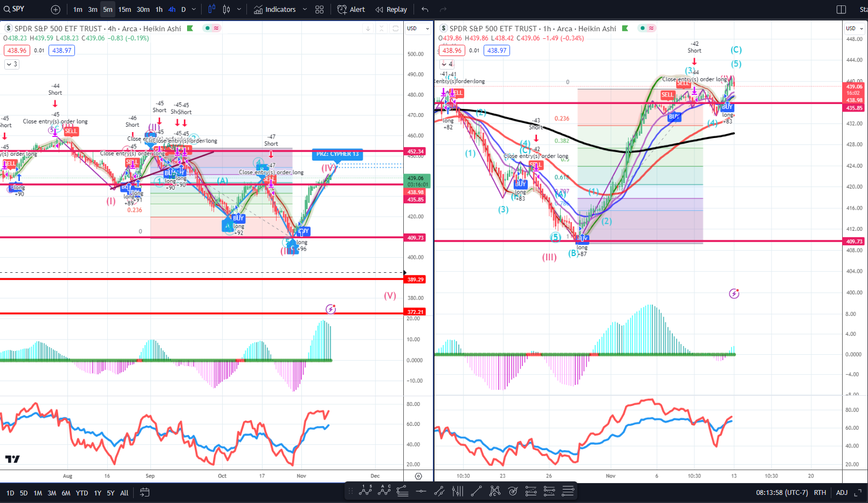Select the Elliott correction wave (A-C) tool

click(384, 491)
